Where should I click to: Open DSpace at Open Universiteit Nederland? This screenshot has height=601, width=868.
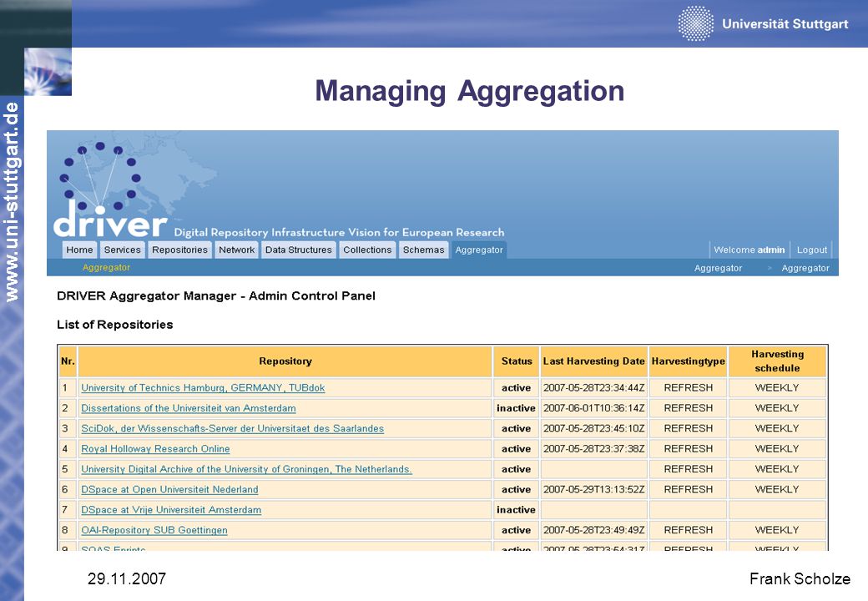coord(169,490)
